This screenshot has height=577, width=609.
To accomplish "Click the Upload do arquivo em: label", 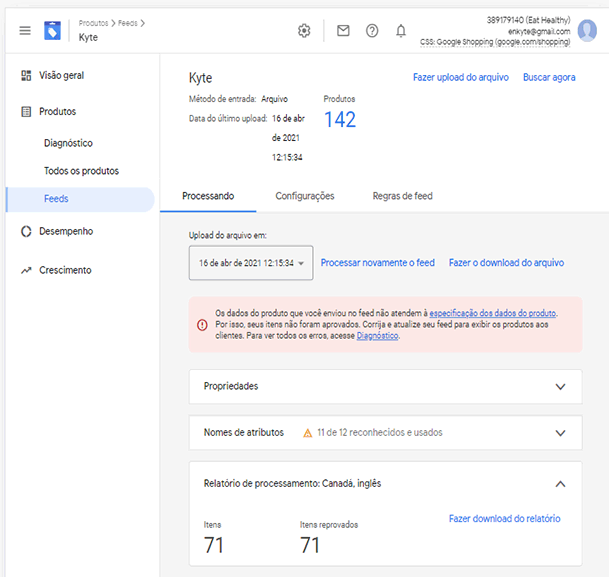I will click(228, 235).
